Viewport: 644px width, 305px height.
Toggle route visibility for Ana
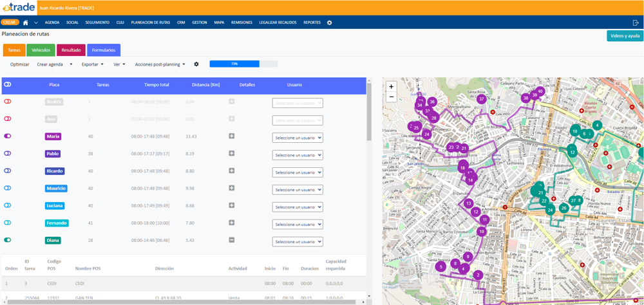(x=7, y=118)
